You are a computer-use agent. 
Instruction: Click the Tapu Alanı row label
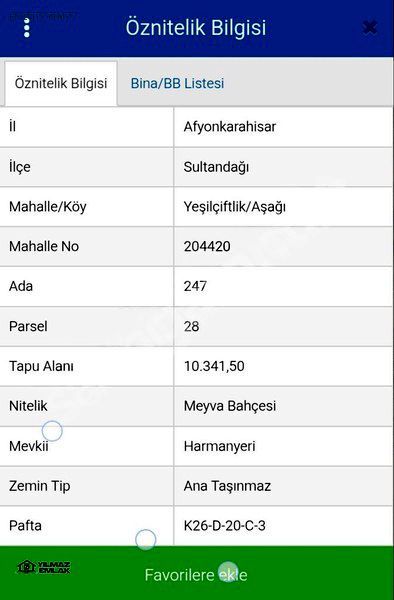click(41, 366)
